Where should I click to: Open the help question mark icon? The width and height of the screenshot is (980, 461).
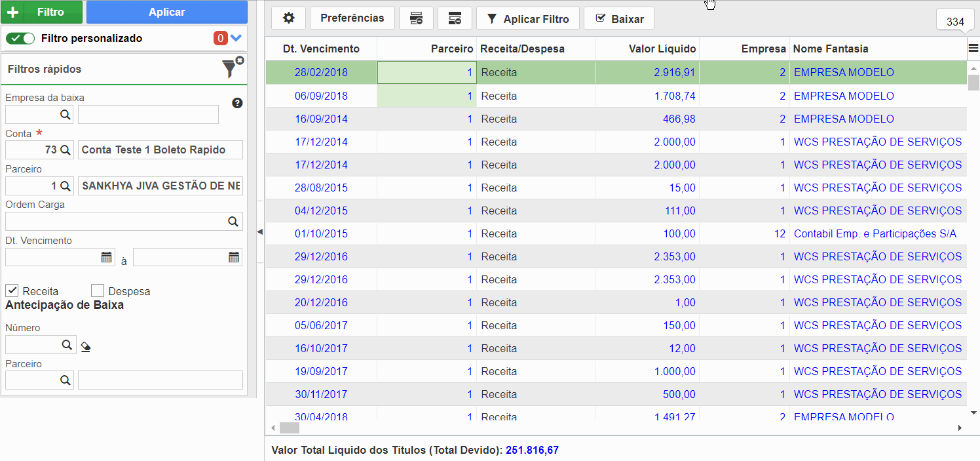[x=237, y=103]
